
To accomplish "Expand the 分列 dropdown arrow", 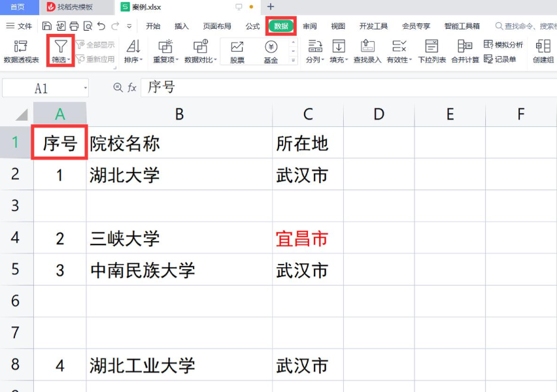I will tap(323, 59).
